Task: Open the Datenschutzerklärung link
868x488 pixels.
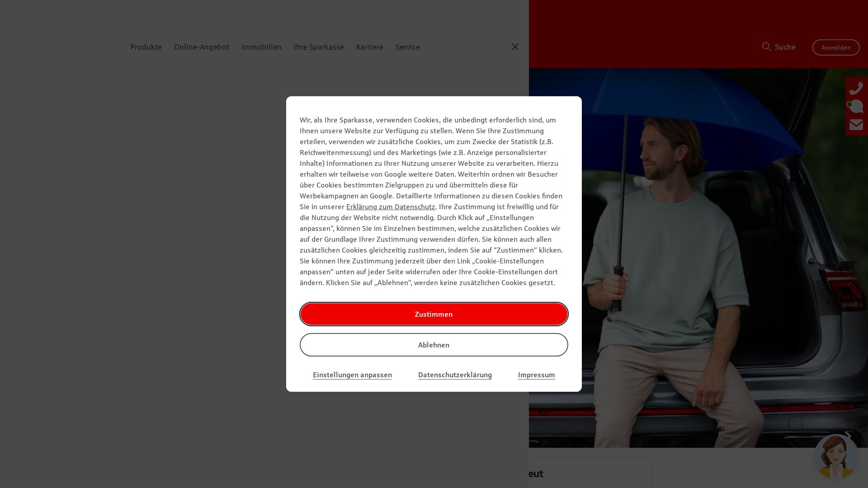Action: (455, 375)
